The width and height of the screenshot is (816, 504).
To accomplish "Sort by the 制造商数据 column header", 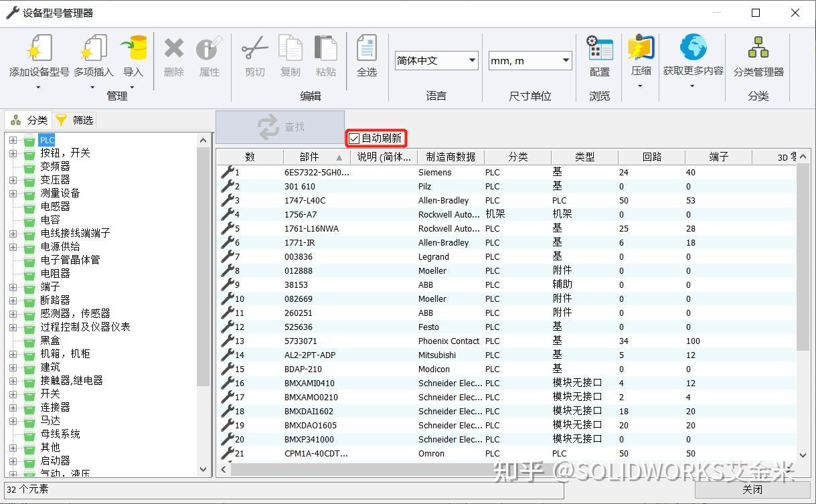I will click(x=451, y=157).
